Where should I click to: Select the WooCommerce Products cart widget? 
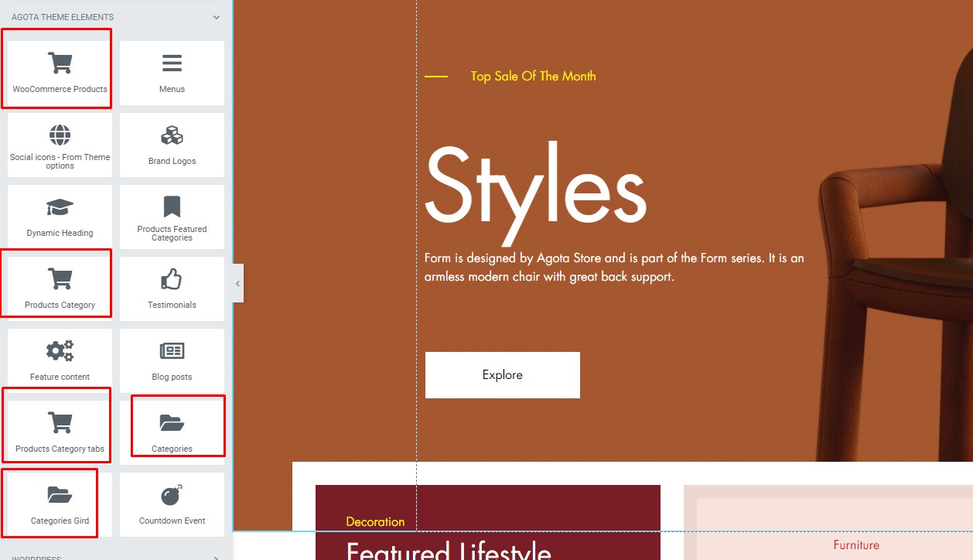click(x=60, y=73)
